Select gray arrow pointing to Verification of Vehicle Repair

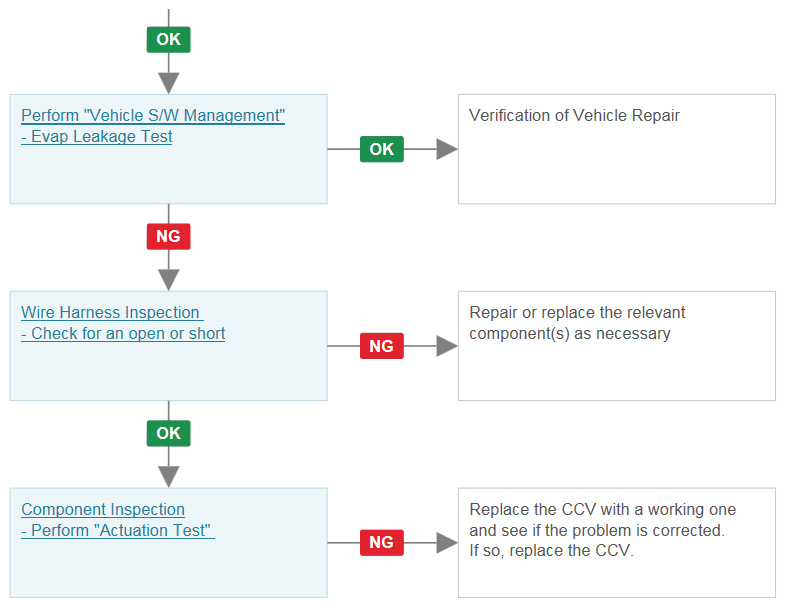click(x=447, y=149)
